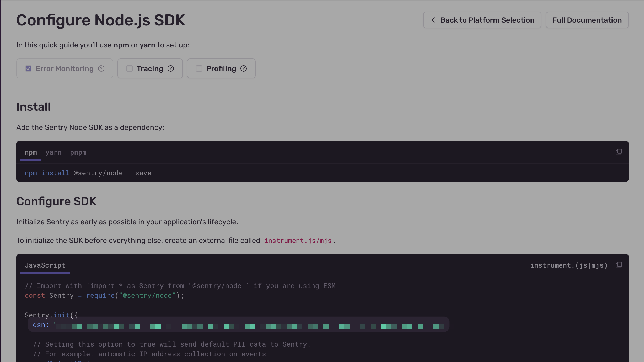Viewport: 644px width, 362px height.
Task: Enable the Profiling checkbox
Action: (199, 68)
